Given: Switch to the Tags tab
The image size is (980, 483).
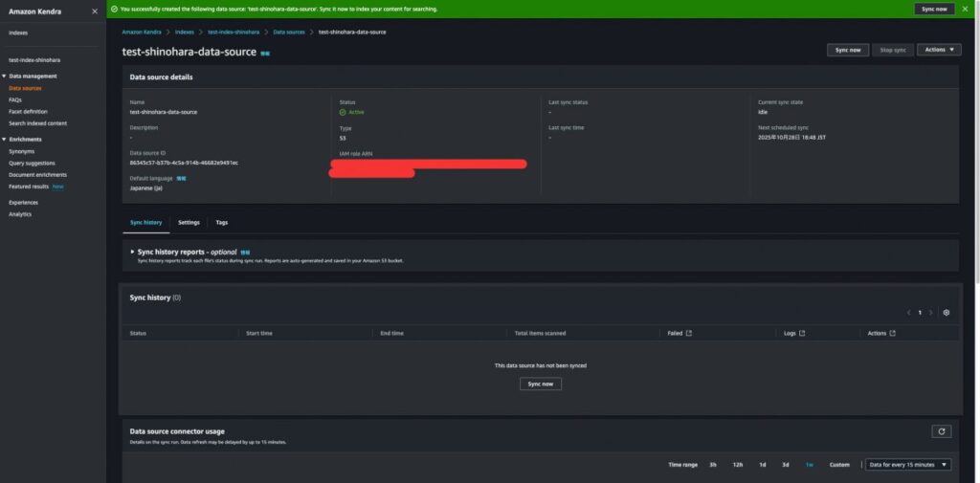Looking at the screenshot, I should click(x=222, y=222).
